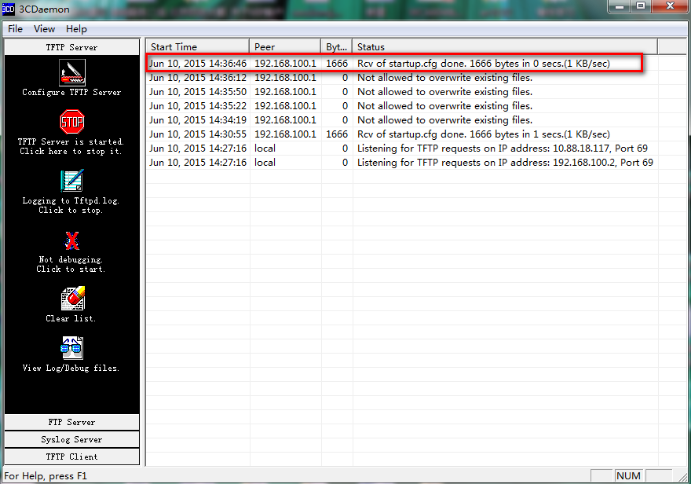Click 'For Help, press F1' status text
692x484 pixels.
45,476
